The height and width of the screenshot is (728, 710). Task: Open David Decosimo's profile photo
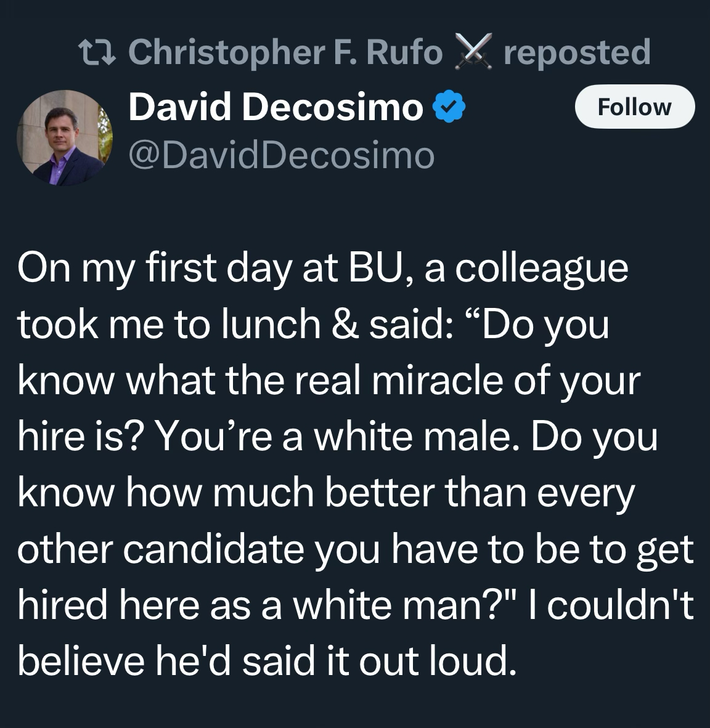pos(65,137)
